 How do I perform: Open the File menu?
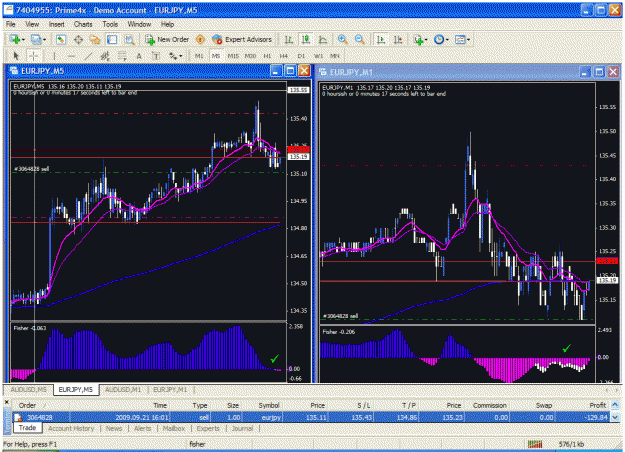(11, 24)
